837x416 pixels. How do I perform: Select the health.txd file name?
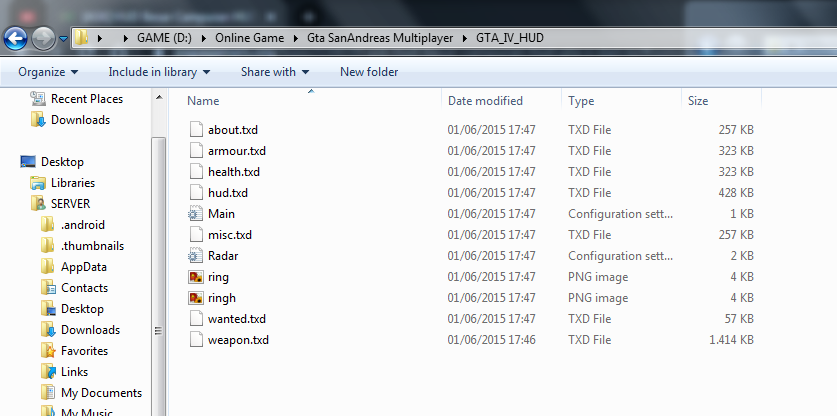[x=234, y=172]
